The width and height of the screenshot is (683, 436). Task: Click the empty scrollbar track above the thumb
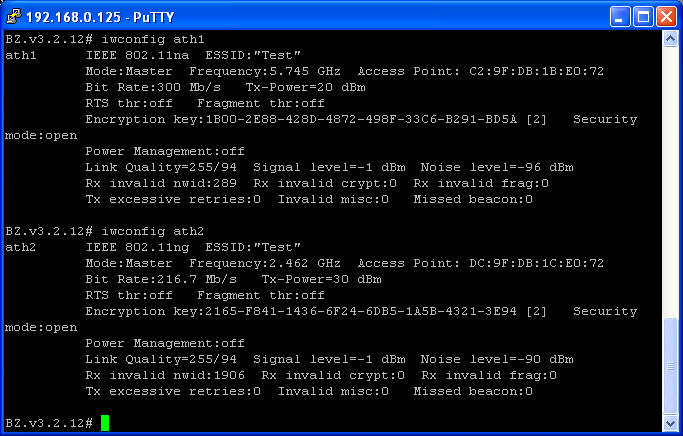pyautogui.click(x=671, y=180)
